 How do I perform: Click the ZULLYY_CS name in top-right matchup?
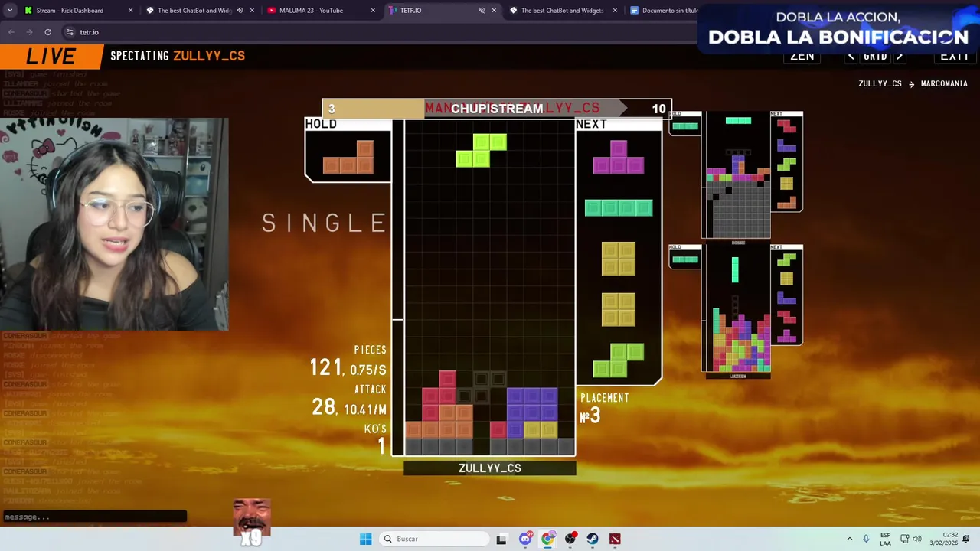(x=880, y=83)
